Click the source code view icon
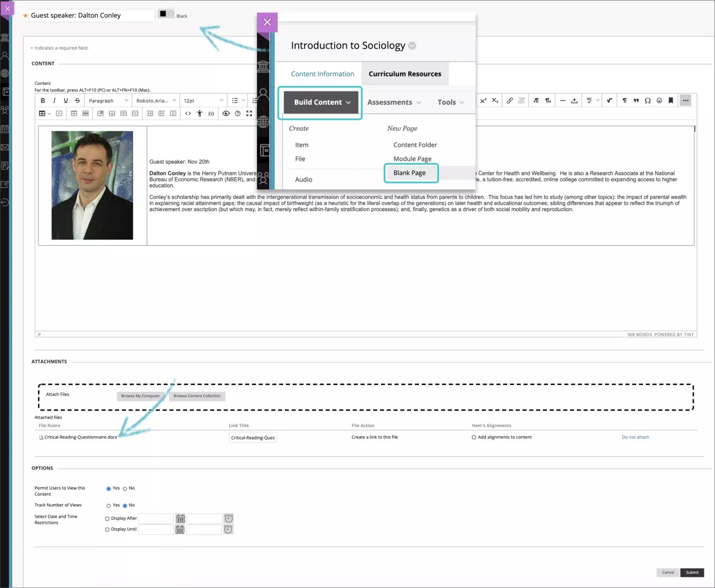The image size is (715, 588). point(188,113)
